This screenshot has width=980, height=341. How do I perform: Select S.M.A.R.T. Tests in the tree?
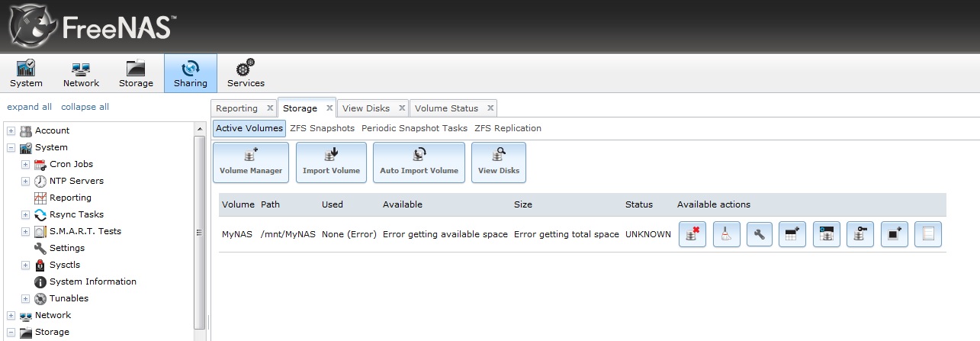coord(85,231)
